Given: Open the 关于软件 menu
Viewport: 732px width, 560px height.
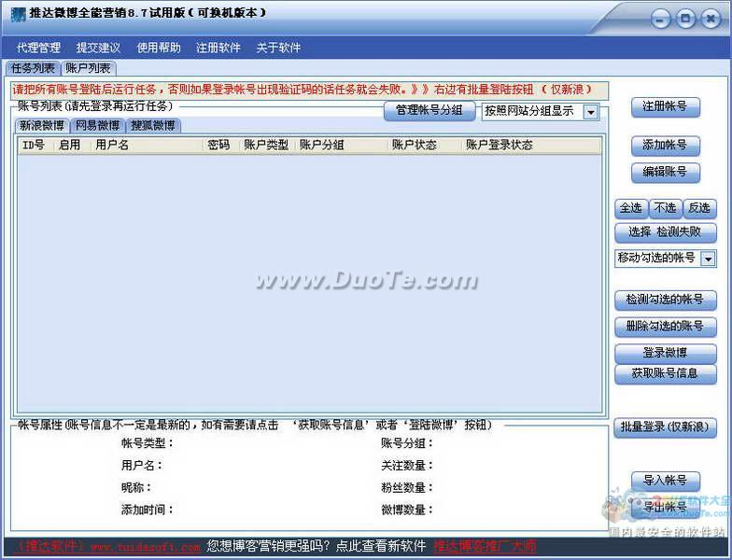Looking at the screenshot, I should click(278, 48).
